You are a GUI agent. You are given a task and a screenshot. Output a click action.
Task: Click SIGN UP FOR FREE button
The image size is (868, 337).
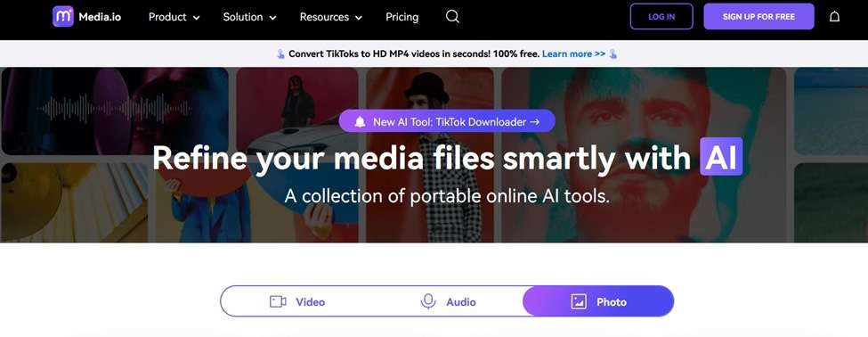point(758,17)
